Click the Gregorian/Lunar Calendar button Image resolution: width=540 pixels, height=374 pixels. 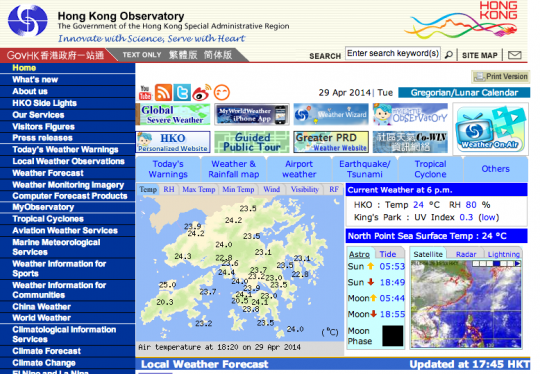click(x=464, y=93)
